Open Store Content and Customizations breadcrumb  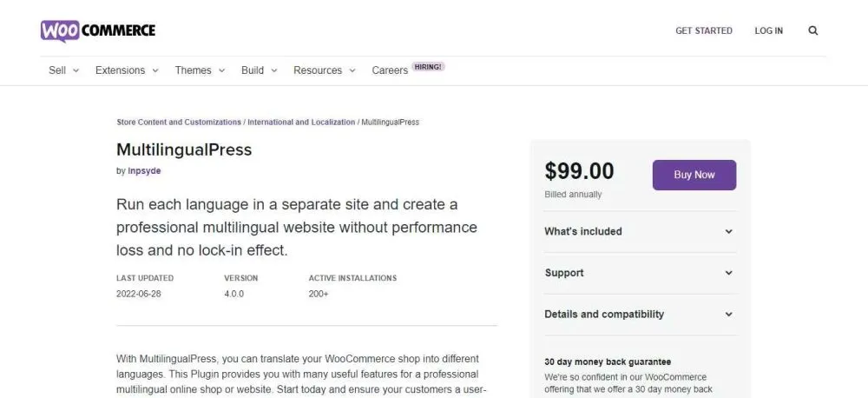(x=179, y=123)
